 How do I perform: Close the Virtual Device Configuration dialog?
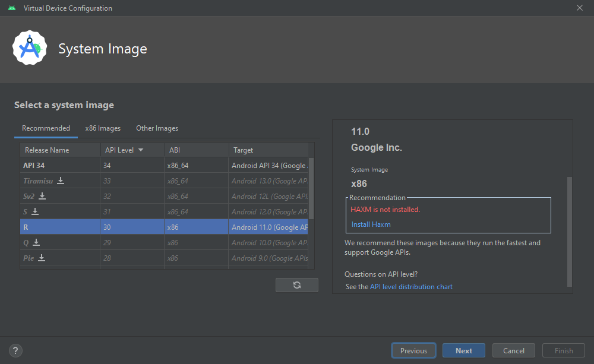coord(580,8)
